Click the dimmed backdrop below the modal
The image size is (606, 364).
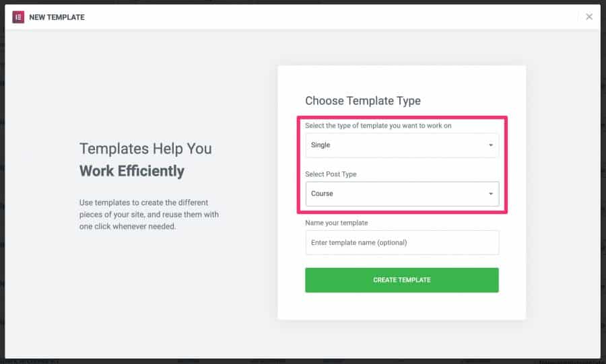coord(303,361)
